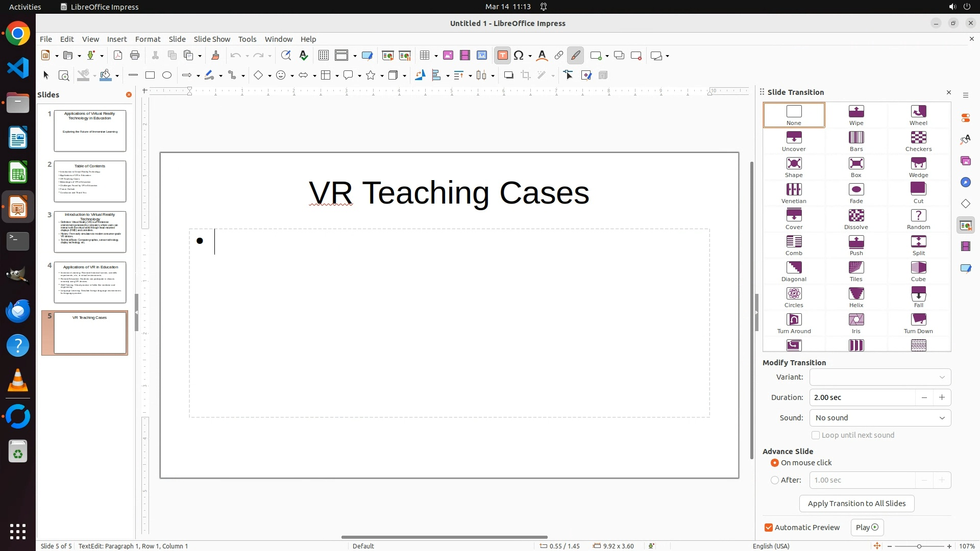Click the Insert Text Box icon
The height and width of the screenshot is (551, 980).
tap(502, 56)
